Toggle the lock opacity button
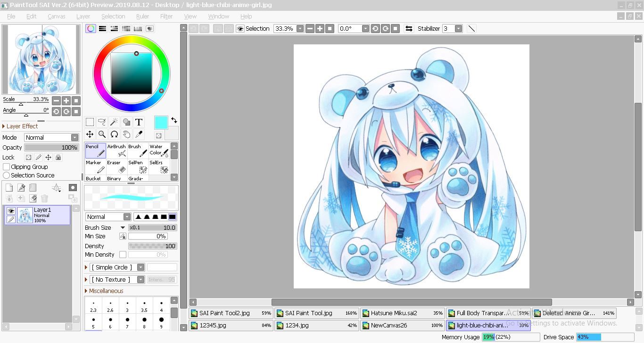644x343 pixels. 28,157
